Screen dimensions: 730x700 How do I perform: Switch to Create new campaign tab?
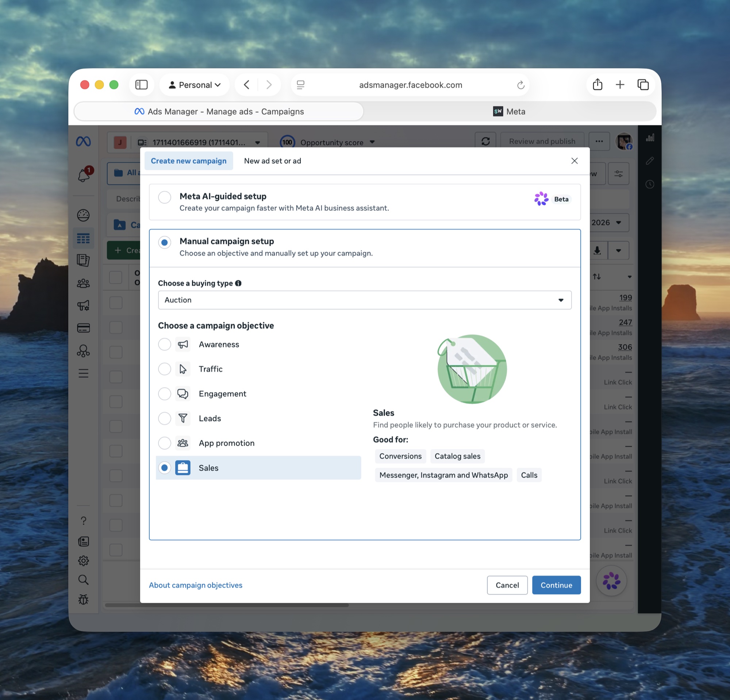[188, 161]
